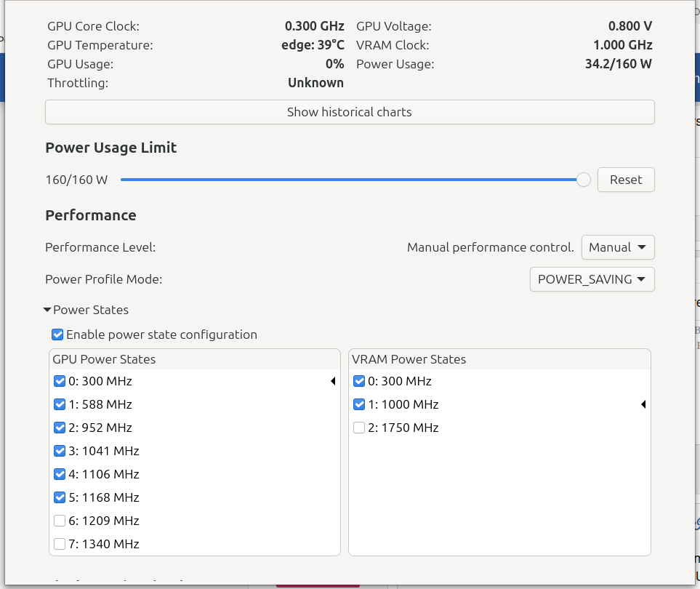Screen dimensions: 700x589
Task: Disable the Enable power state configuration checkbox
Action: (x=57, y=334)
